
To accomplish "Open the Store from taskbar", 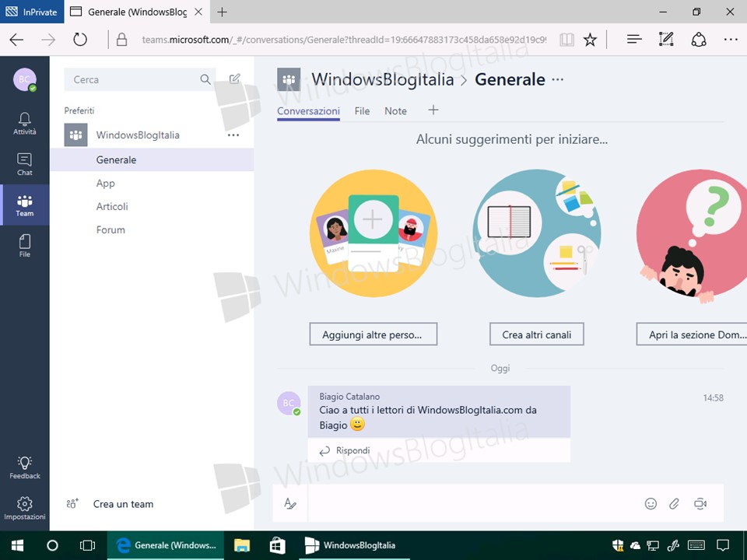I will 277,545.
